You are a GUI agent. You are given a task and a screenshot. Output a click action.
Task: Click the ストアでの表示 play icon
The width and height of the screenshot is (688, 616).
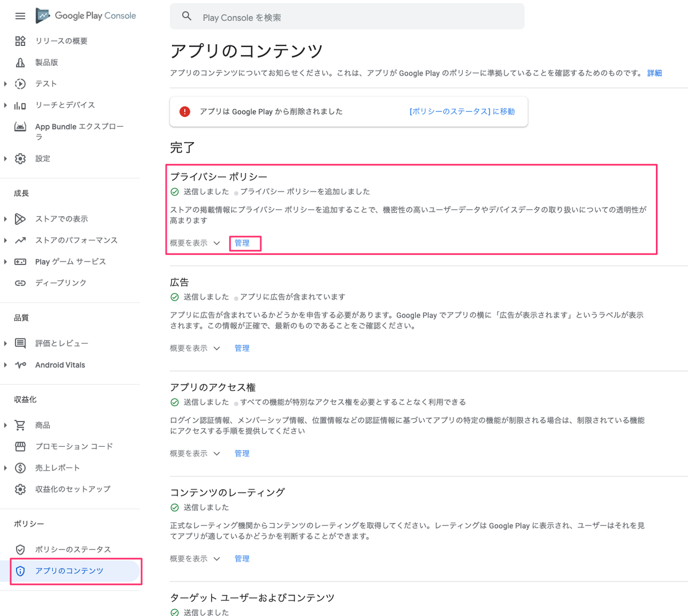coord(20,219)
